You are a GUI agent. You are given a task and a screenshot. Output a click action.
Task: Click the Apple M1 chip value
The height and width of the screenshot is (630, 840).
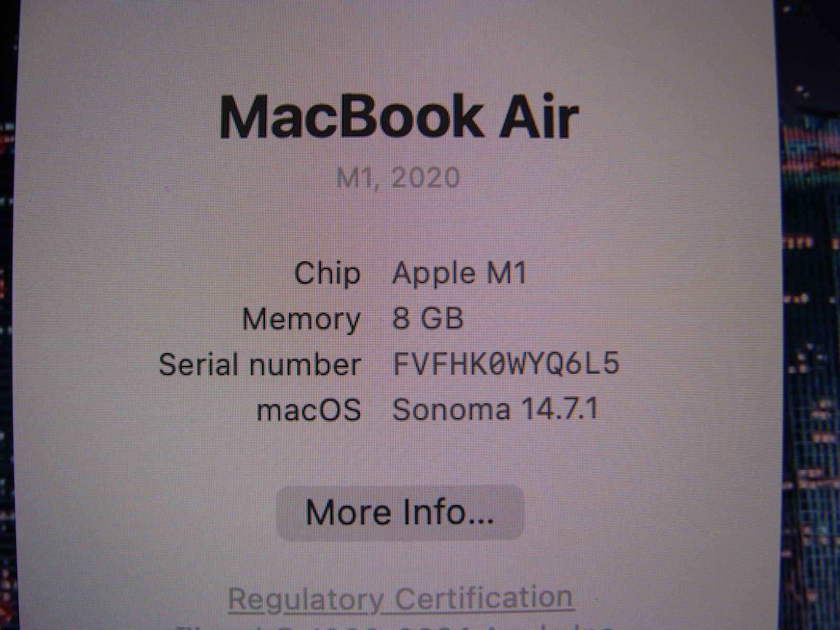coord(459,274)
